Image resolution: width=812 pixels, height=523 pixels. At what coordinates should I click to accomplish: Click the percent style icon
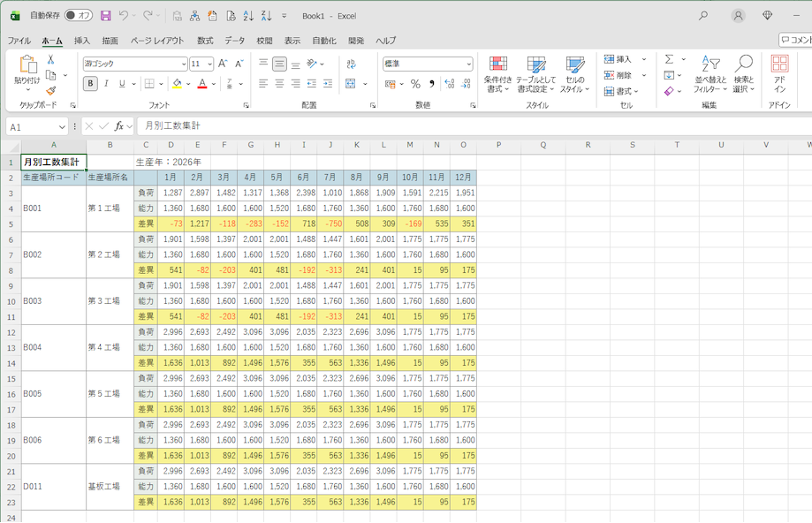tap(415, 84)
